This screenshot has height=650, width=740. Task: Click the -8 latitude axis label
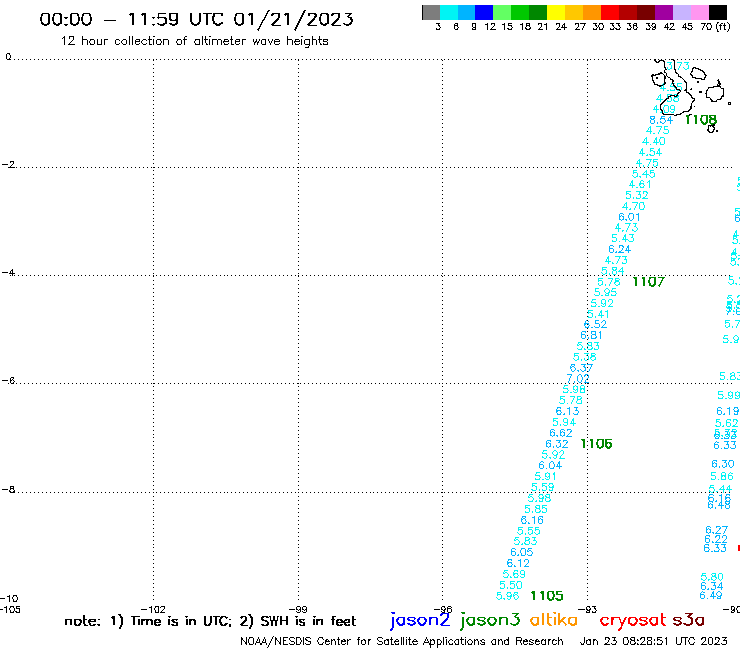9,490
